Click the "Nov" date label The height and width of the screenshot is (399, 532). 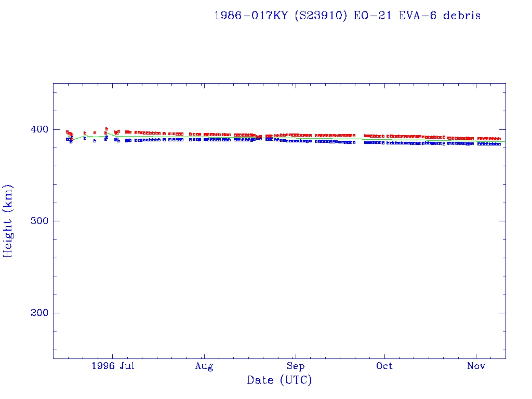(476, 366)
